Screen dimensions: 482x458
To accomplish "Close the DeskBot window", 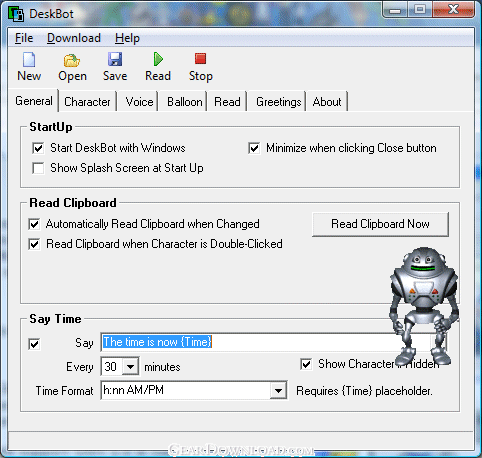I will coord(453,10).
